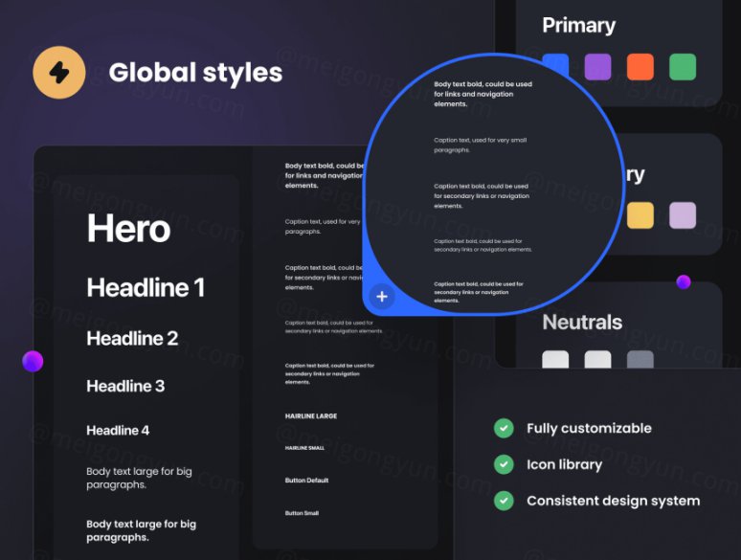Click the Button Default label

306,480
